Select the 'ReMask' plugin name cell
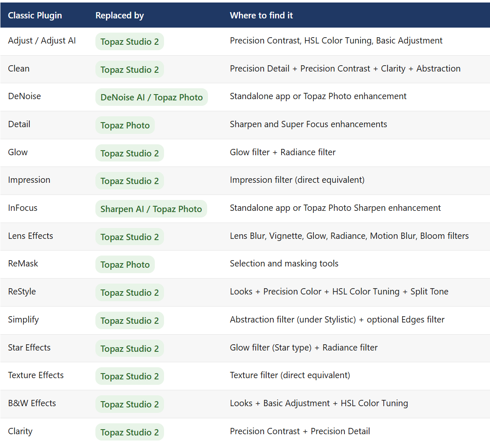Image resolution: width=490 pixels, height=448 pixels. click(23, 264)
